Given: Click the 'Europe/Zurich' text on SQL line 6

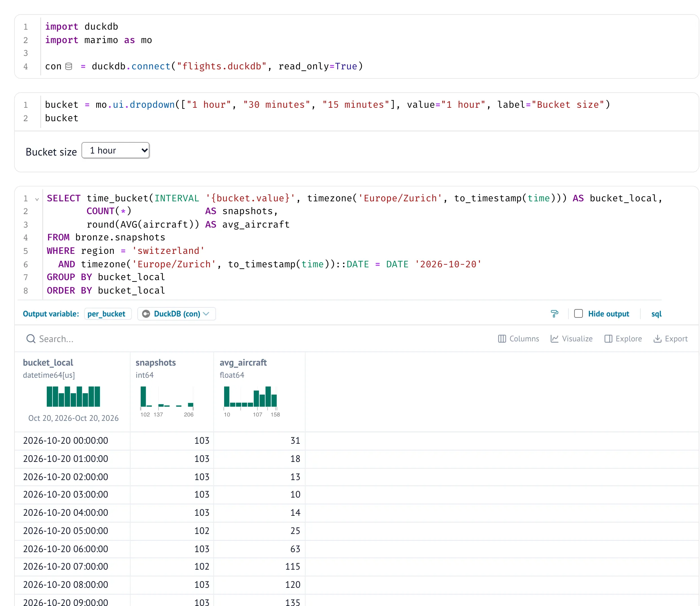Looking at the screenshot, I should [174, 264].
